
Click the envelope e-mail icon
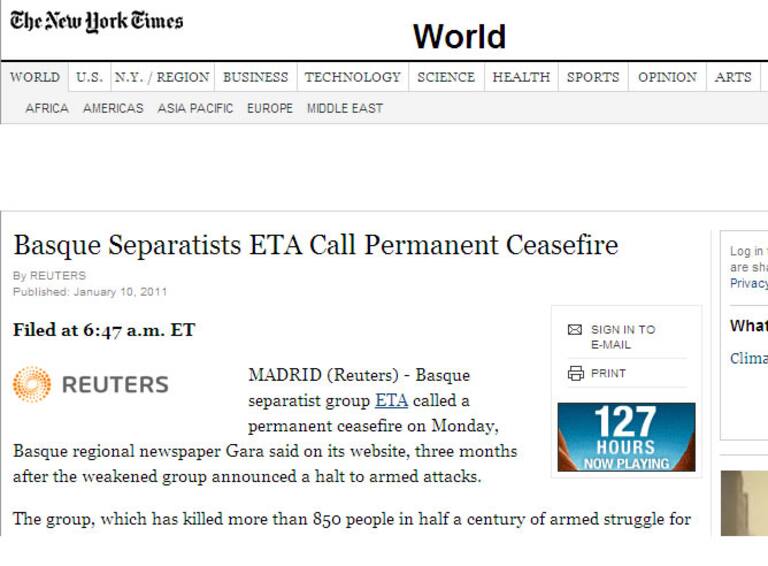click(575, 330)
